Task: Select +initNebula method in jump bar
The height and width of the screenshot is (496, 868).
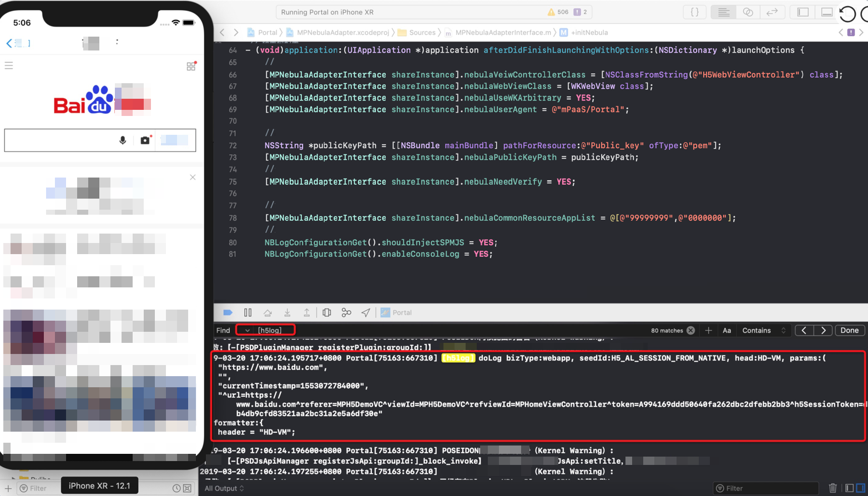Action: (584, 32)
